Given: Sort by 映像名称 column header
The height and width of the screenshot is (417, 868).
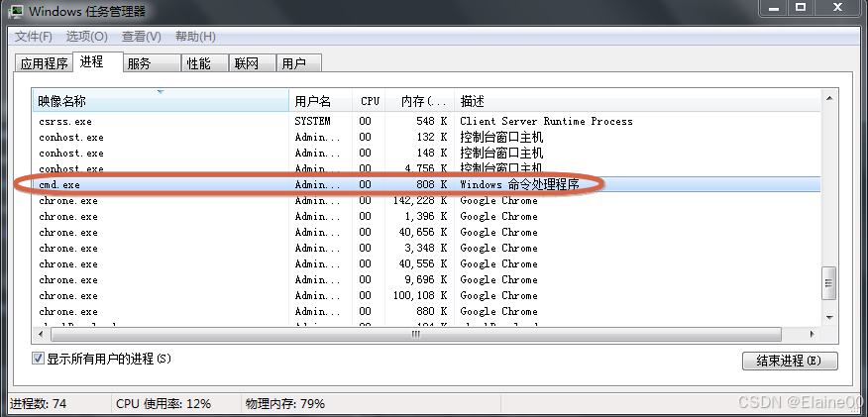Looking at the screenshot, I should pyautogui.click(x=161, y=101).
